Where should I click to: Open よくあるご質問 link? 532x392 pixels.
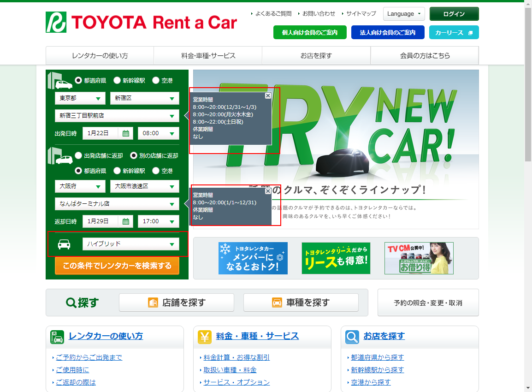point(273,13)
